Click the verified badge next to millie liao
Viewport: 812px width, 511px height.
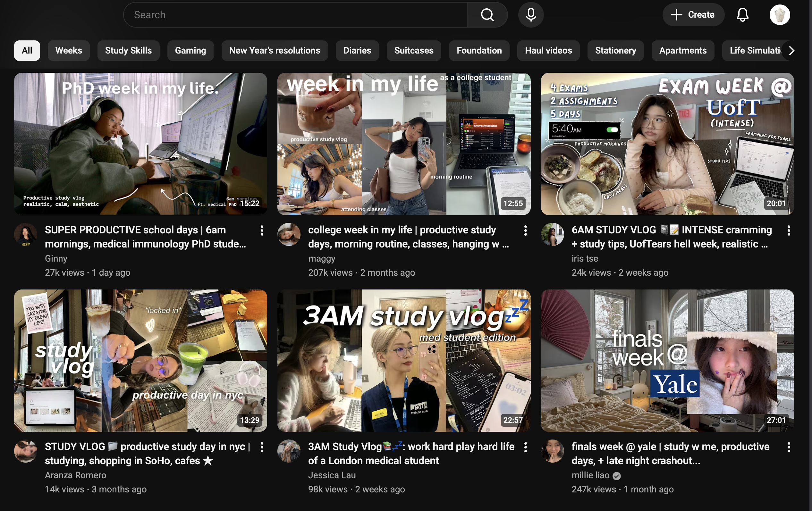coord(617,476)
